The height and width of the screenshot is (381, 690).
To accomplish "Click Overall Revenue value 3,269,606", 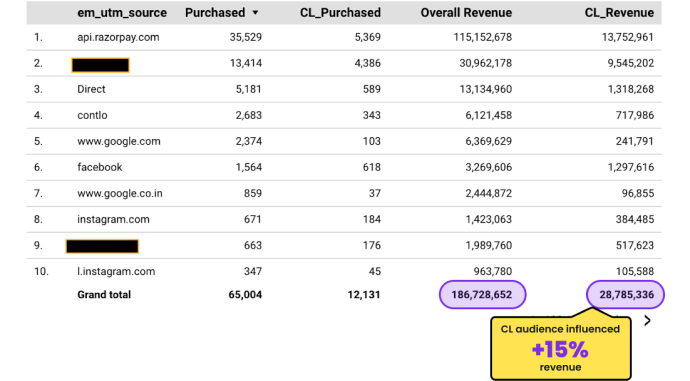I will (x=488, y=167).
